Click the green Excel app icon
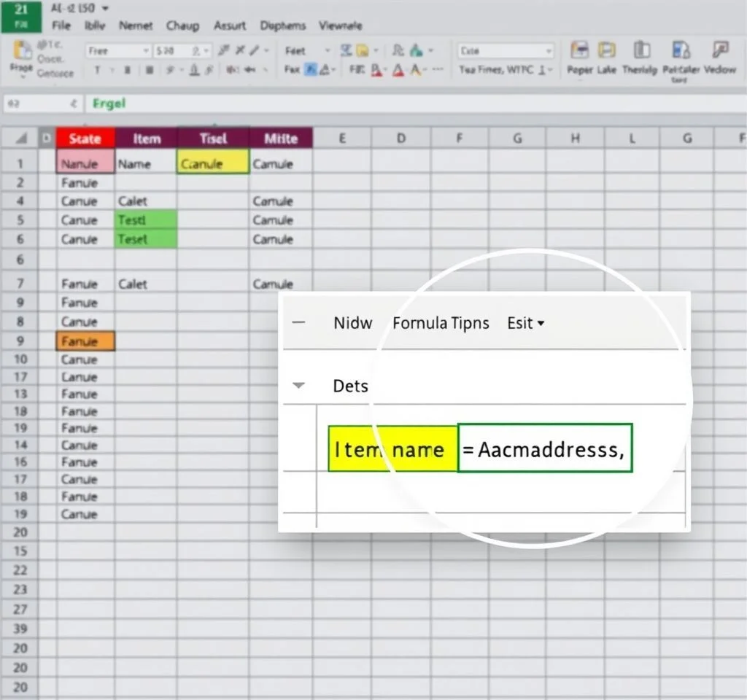Image resolution: width=747 pixels, height=700 pixels. click(x=20, y=16)
